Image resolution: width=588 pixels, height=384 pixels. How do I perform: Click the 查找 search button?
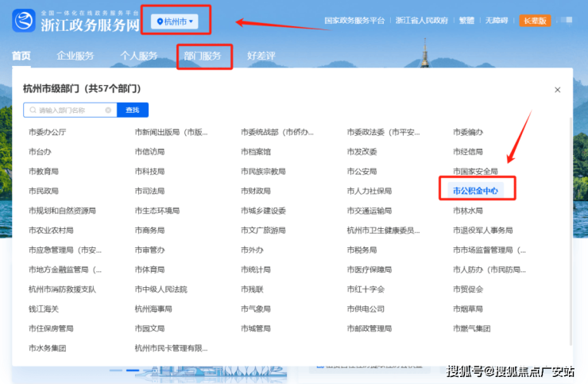pyautogui.click(x=132, y=111)
